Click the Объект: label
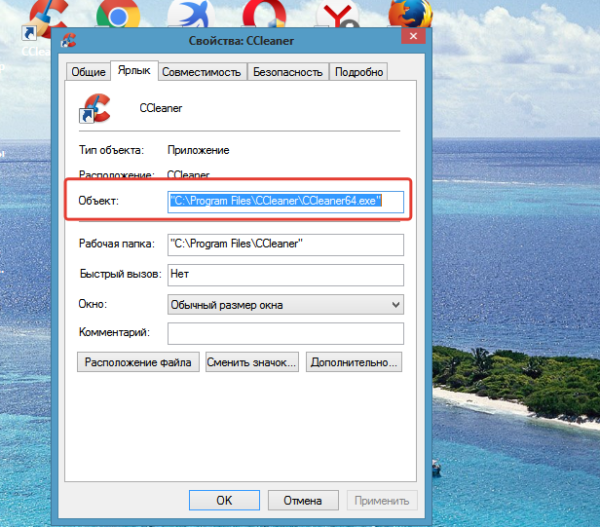This screenshot has width=600, height=527. [98, 201]
